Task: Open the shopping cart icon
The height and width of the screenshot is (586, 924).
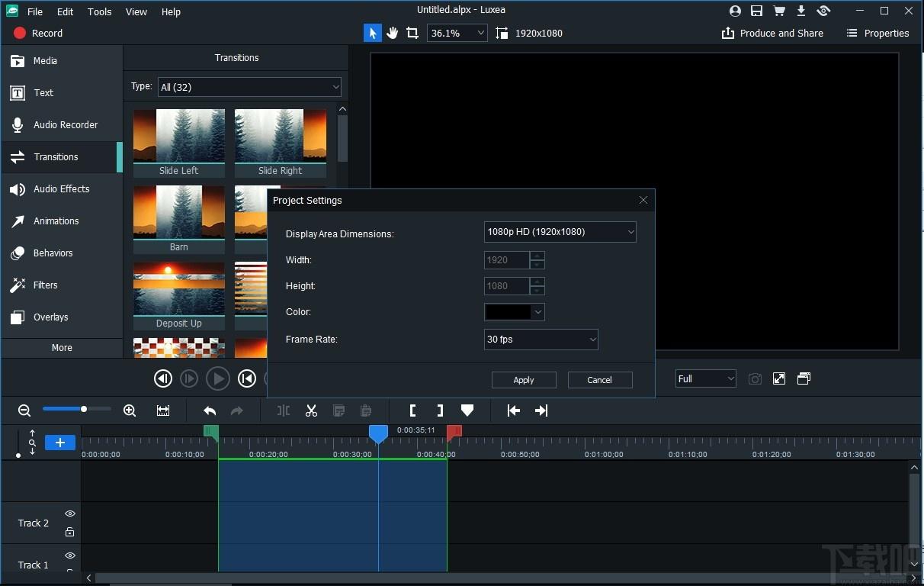Action: (x=779, y=11)
